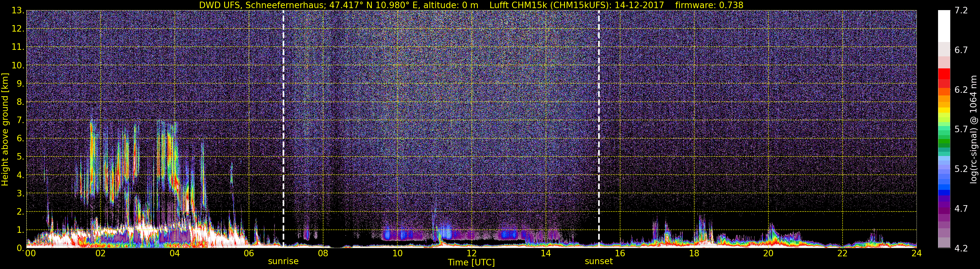Click the colorbar value '5.7'
The image size is (980, 269).
point(961,130)
